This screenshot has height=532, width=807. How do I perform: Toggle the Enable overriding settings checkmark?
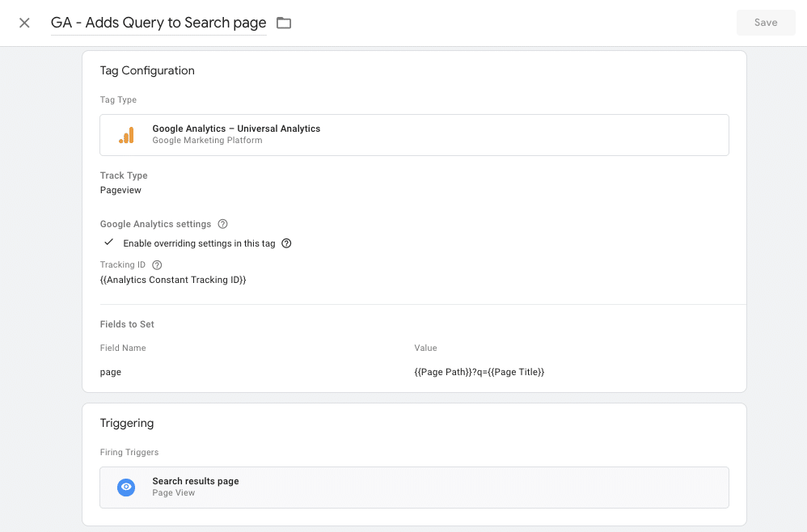coord(108,243)
